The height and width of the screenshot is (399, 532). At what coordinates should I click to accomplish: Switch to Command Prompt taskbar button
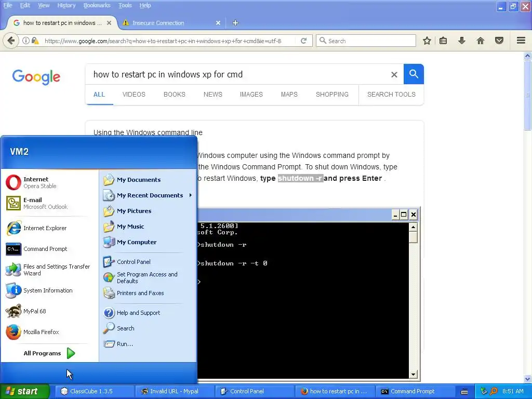[415, 391]
